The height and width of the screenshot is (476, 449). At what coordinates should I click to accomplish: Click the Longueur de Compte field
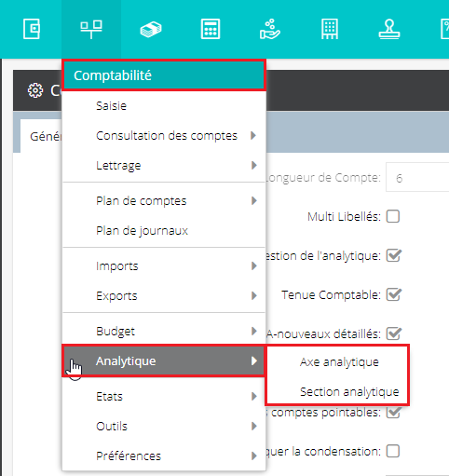point(417,178)
